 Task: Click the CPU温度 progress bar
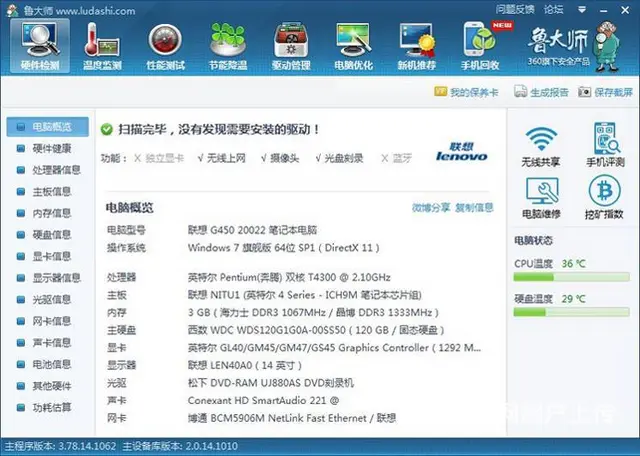point(571,278)
